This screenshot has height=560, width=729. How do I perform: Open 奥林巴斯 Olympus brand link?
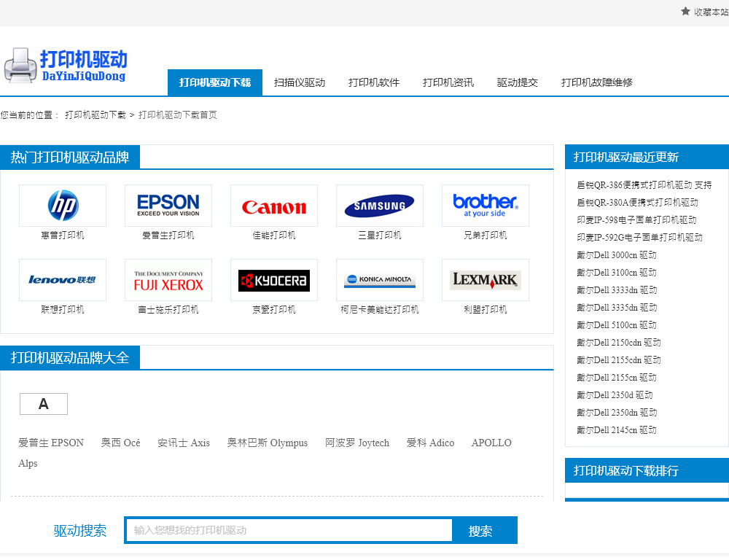tap(268, 443)
